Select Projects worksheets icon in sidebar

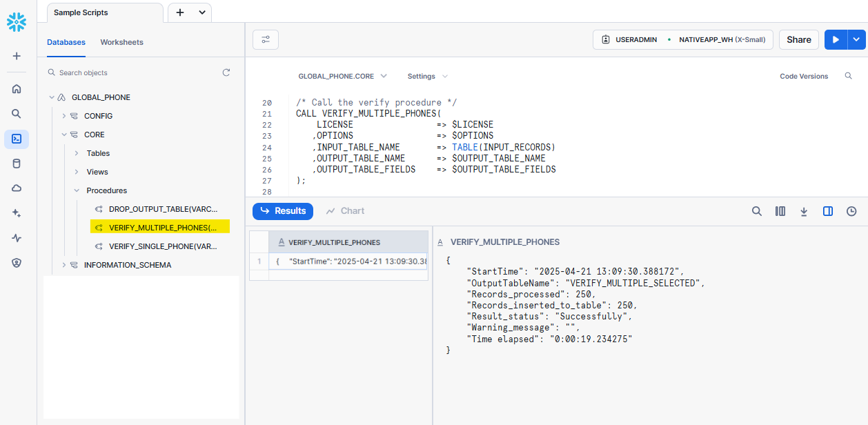pyautogui.click(x=17, y=139)
